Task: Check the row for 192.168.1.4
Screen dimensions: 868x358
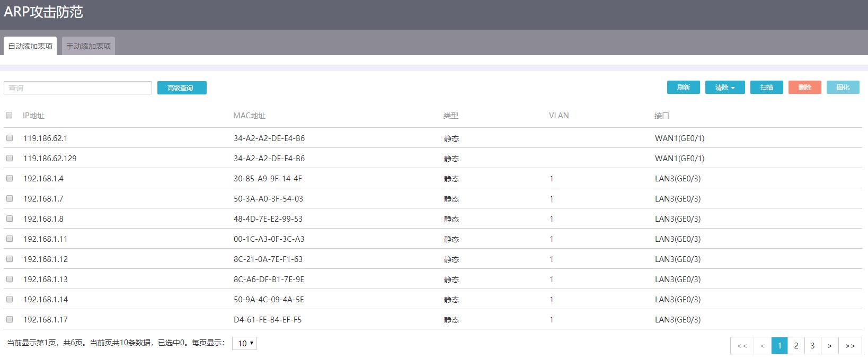Action: [x=10, y=178]
